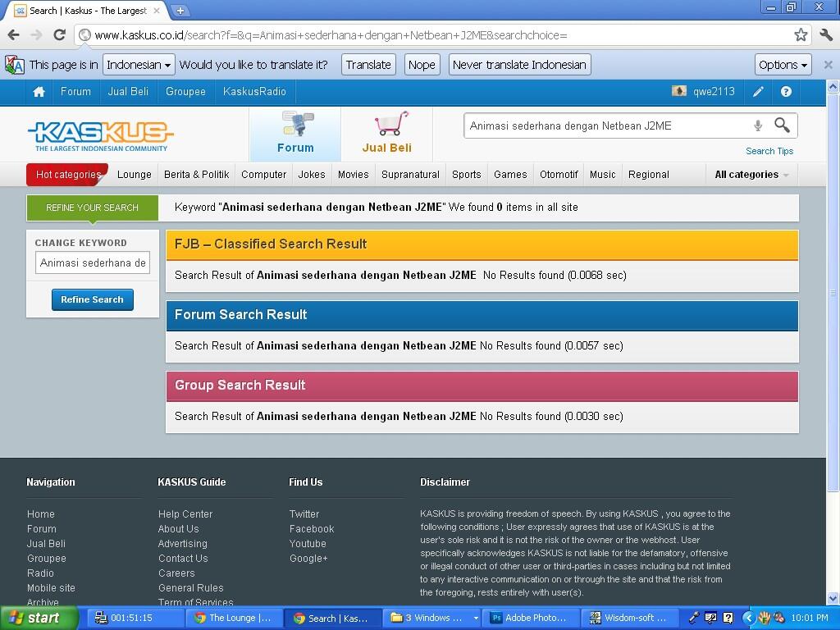Open Kaskus home via house icon

pyautogui.click(x=39, y=92)
